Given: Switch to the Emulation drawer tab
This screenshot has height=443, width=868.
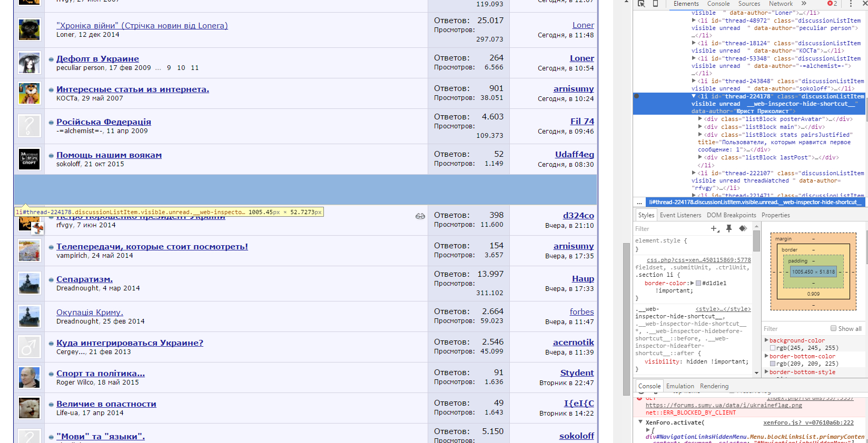Looking at the screenshot, I should (x=680, y=386).
